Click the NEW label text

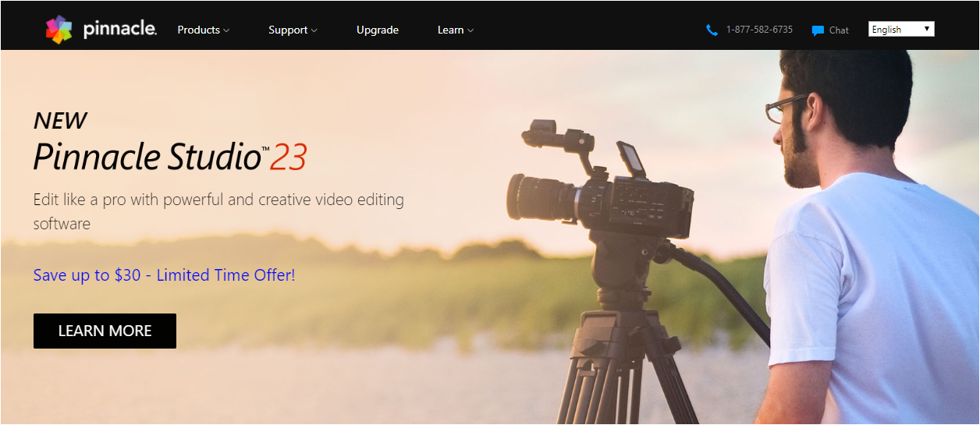[60, 120]
